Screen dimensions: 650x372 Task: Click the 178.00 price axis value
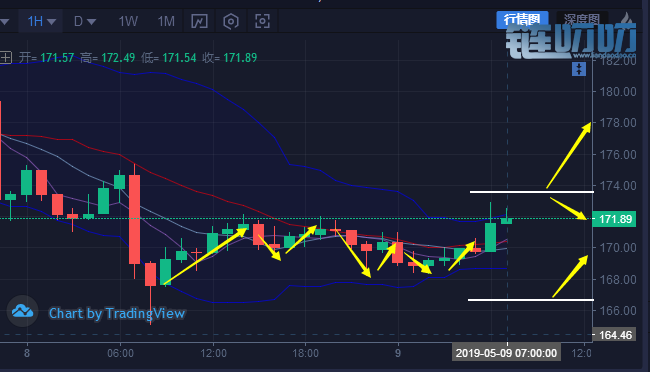[618, 123]
